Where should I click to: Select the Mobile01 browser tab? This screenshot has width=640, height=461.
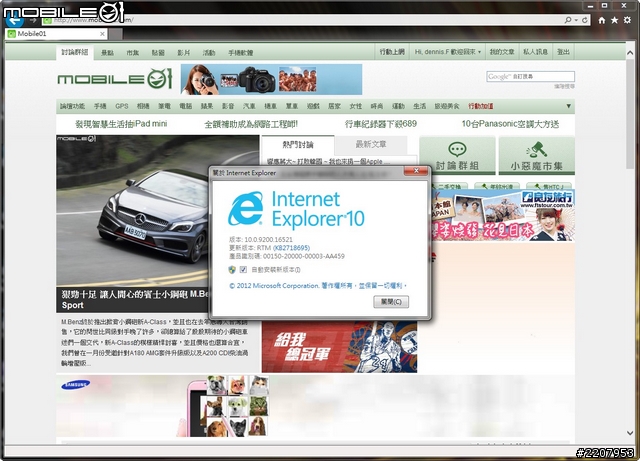(x=57, y=34)
